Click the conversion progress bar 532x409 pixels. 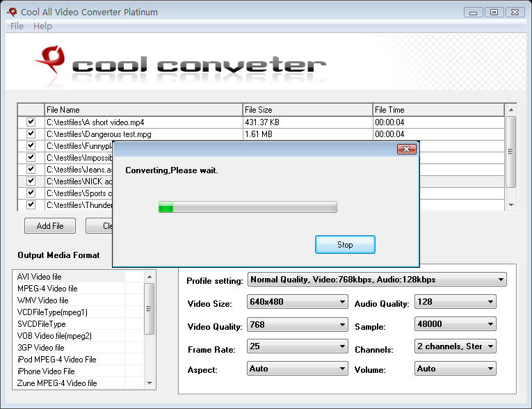coord(248,207)
